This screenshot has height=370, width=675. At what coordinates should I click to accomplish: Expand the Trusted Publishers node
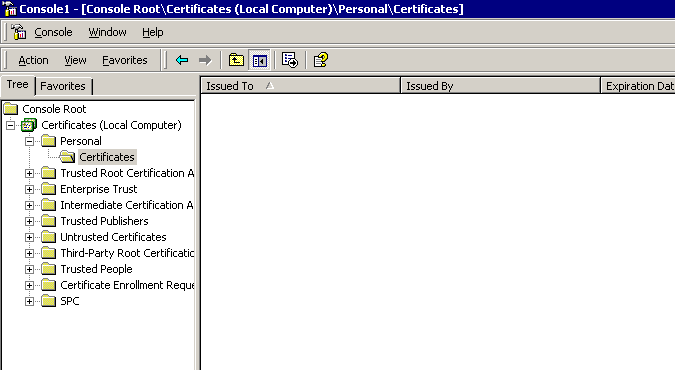pos(29,221)
